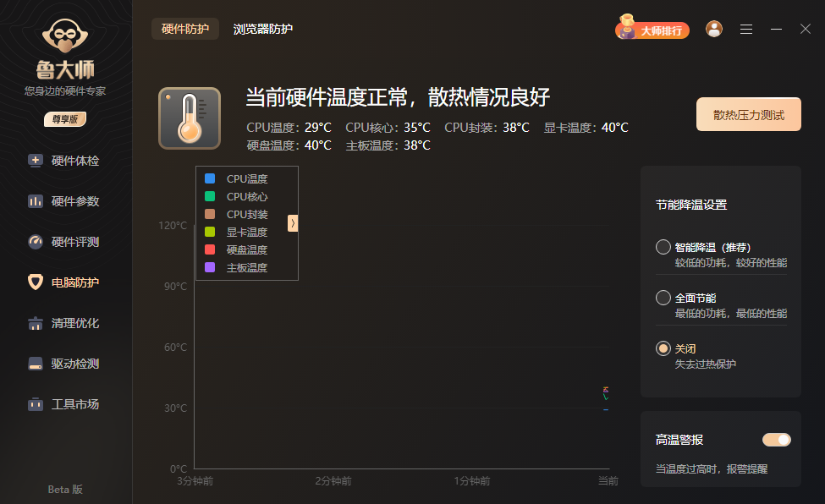Click the 驱动检测 drive icon
Screen dimensions: 825x504
(36, 364)
